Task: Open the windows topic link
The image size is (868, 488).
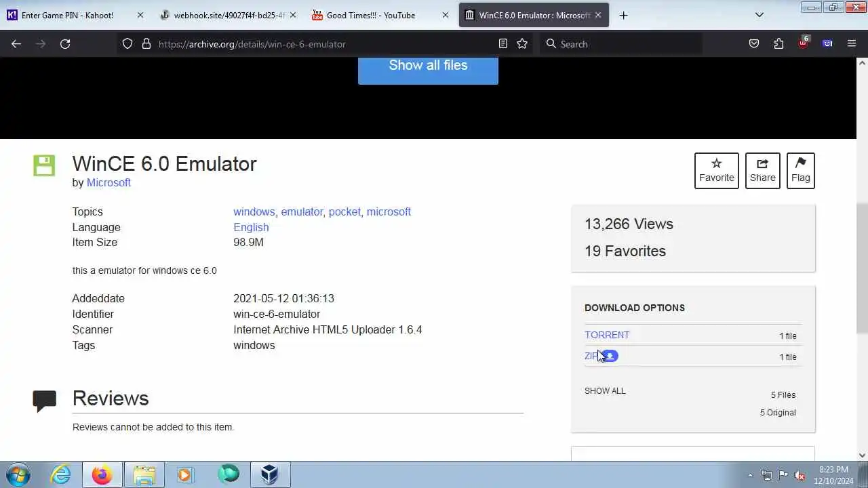Action: tap(254, 211)
